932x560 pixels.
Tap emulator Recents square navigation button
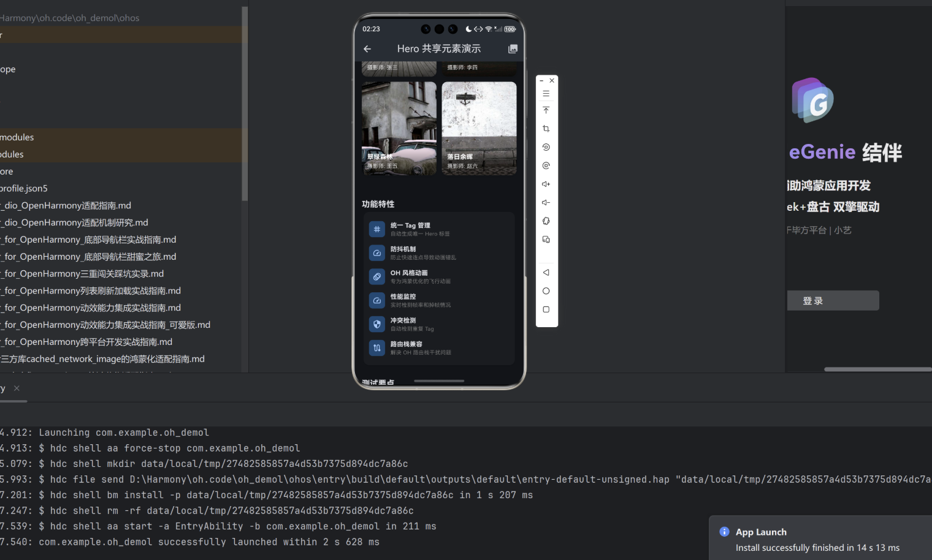click(546, 309)
